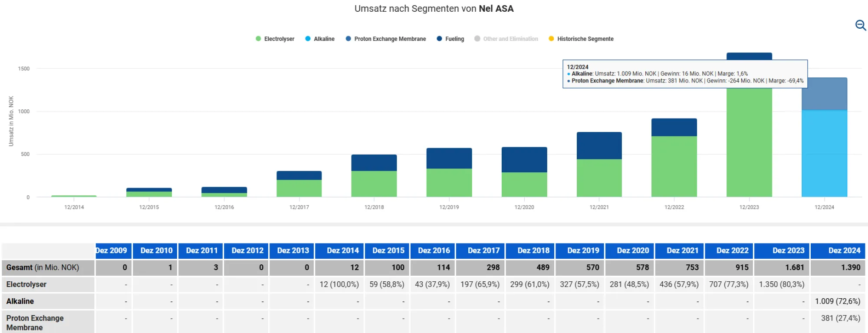Viewport: 868px width, 333px height.
Task: Toggle the Fueling legend series
Action: click(x=450, y=39)
